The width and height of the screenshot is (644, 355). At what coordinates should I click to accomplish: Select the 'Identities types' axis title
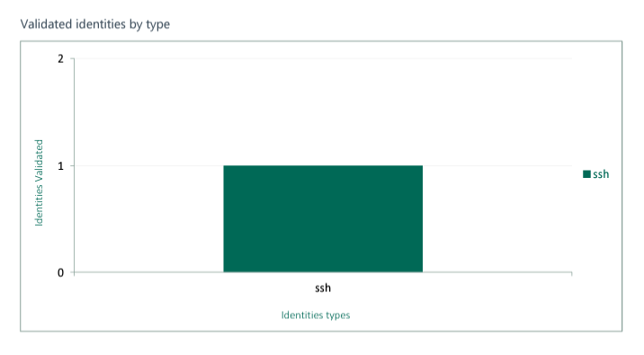click(316, 315)
